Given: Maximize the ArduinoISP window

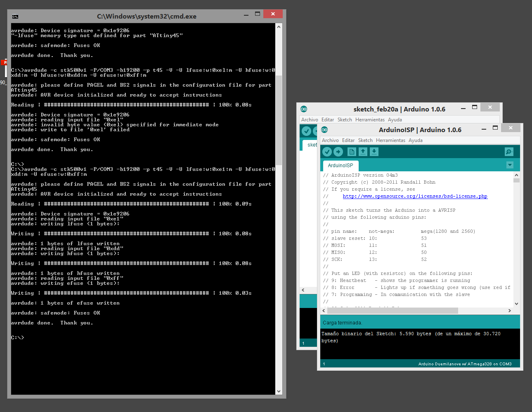Looking at the screenshot, I should tap(495, 128).
